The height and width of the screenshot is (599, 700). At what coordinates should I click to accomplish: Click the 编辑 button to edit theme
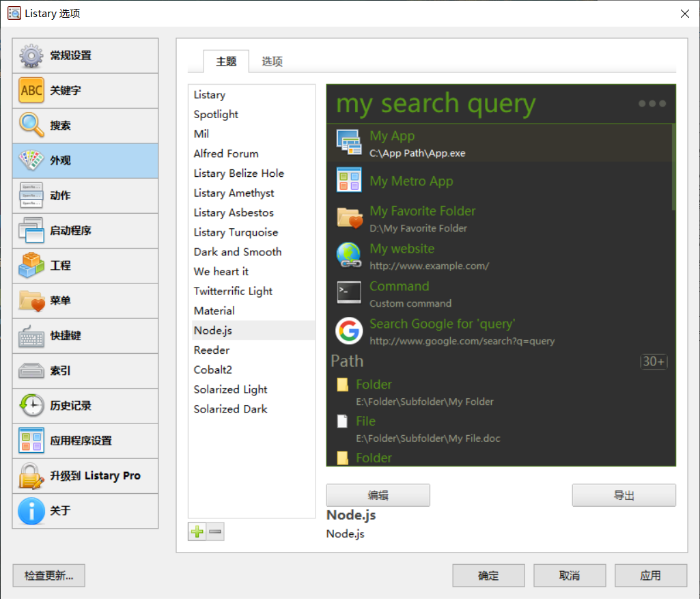[x=378, y=495]
